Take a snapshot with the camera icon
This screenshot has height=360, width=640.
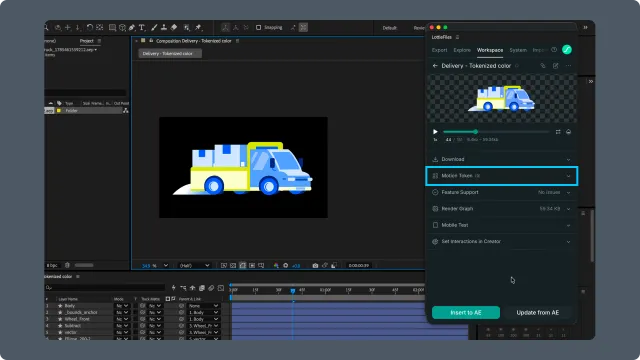[x=315, y=265]
